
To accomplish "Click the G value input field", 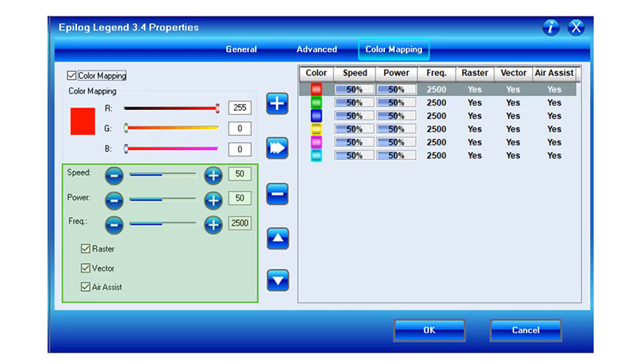I will [239, 129].
